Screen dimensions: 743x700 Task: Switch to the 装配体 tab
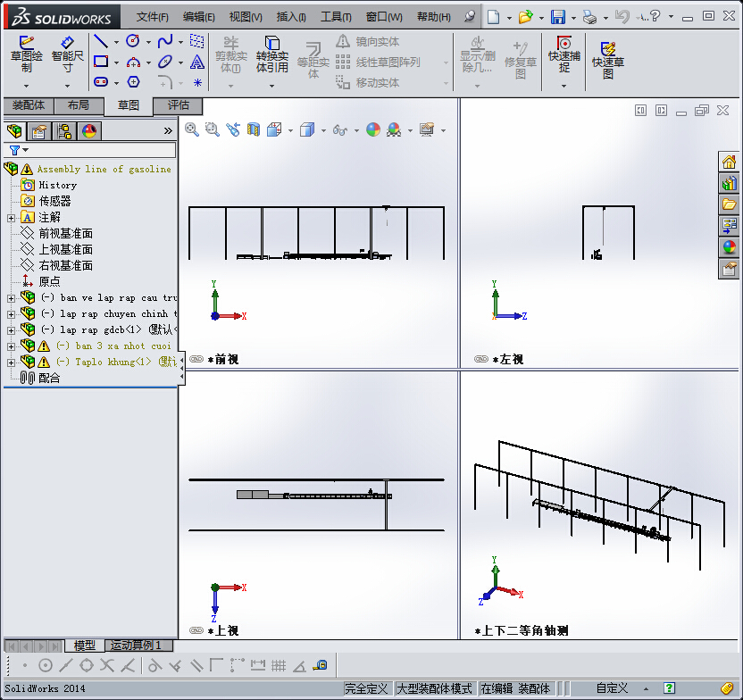[29, 105]
